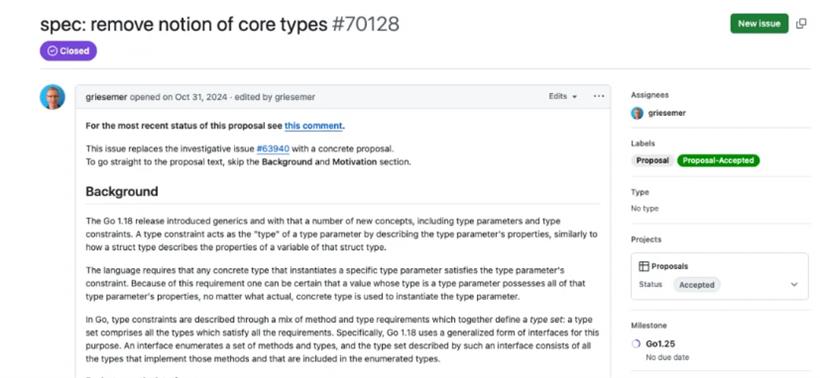Expand the Proposals project status chevron
The image size is (820, 378).
point(794,284)
